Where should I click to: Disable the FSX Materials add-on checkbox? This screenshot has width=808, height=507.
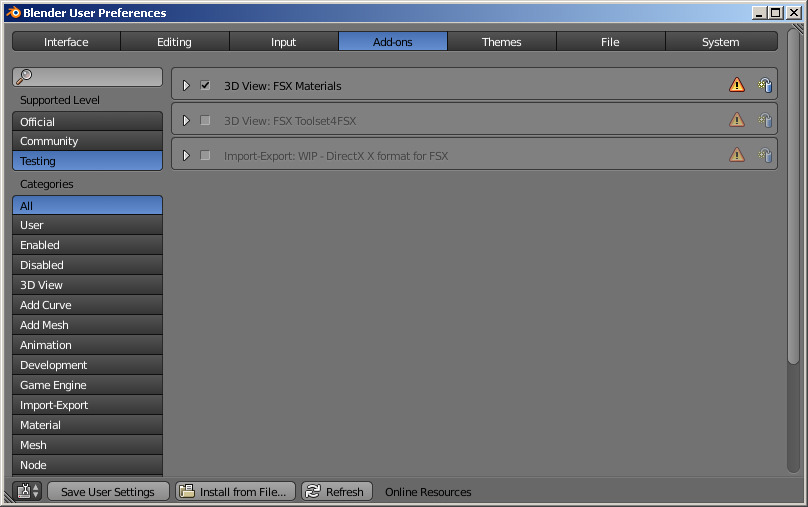click(x=205, y=85)
